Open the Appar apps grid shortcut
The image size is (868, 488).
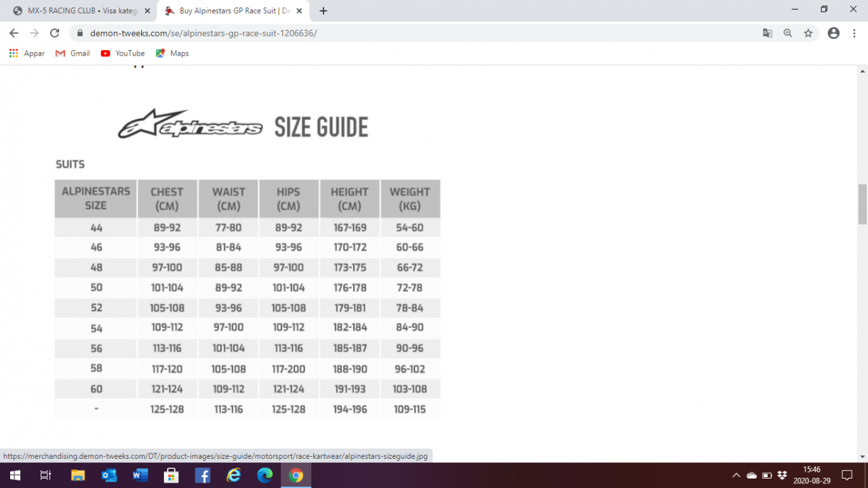click(x=27, y=53)
